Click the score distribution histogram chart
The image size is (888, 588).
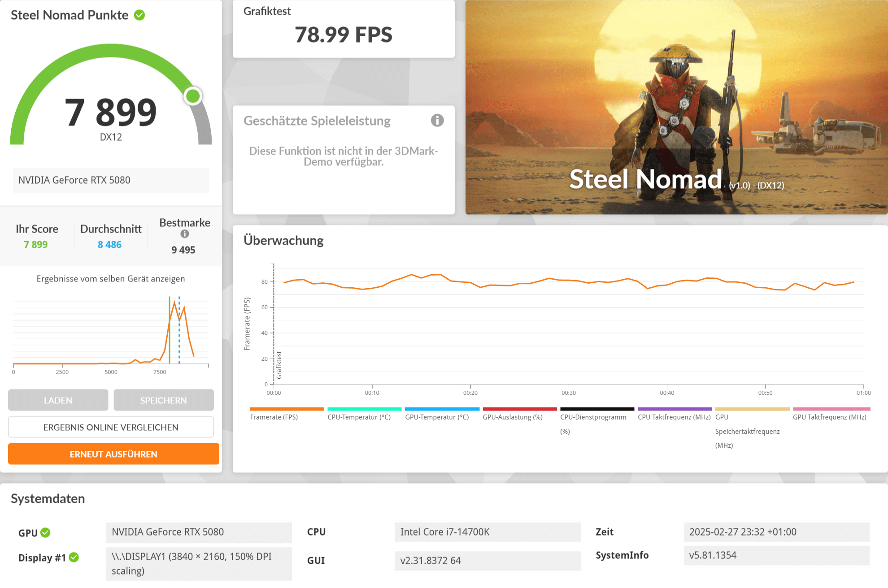pyautogui.click(x=111, y=332)
